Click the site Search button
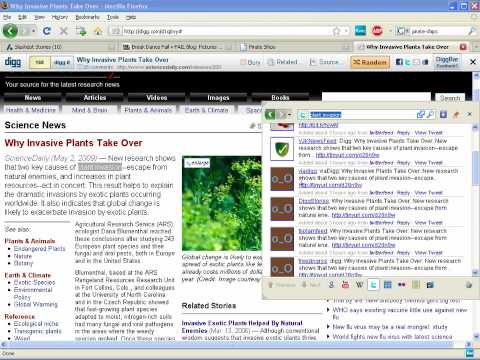Screen dimensions: 480x360 point(450,98)
